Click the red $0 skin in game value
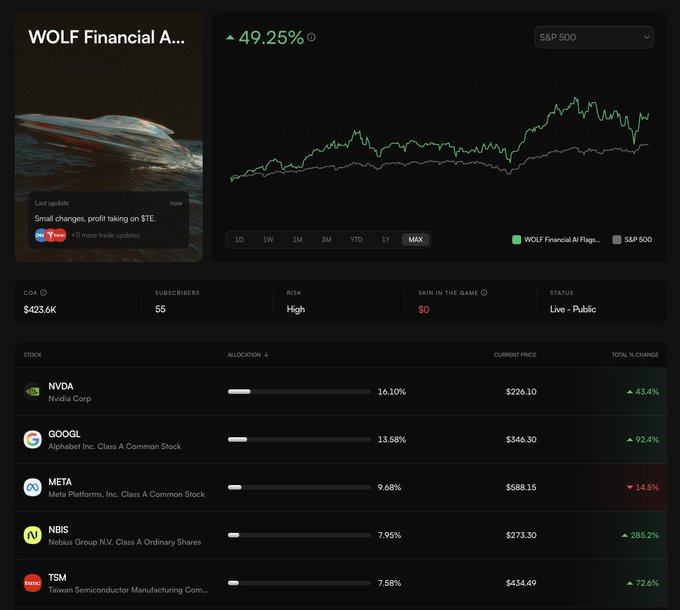 pos(424,310)
